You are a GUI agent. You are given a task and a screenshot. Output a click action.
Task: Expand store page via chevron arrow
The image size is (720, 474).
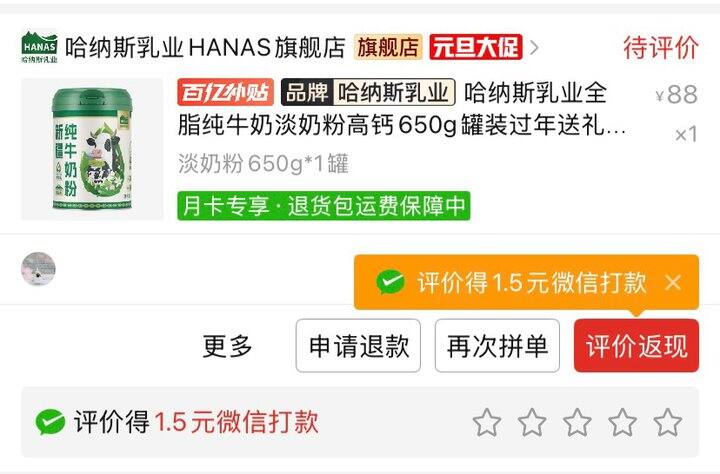534,47
